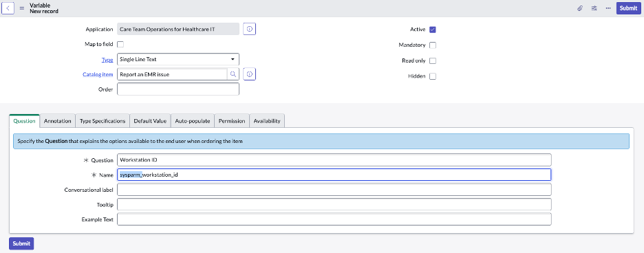The width and height of the screenshot is (644, 253).
Task: Open the Availability tab
Action: pos(267,121)
